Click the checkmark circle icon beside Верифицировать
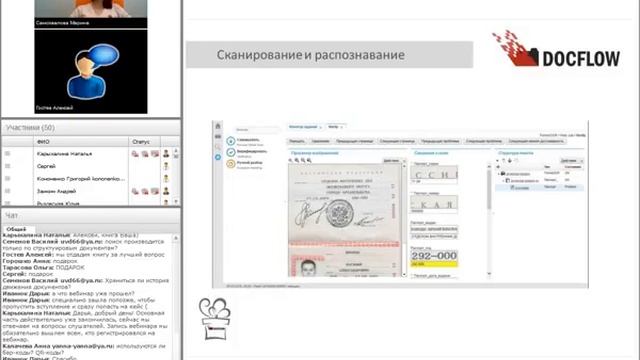 coord(231,152)
